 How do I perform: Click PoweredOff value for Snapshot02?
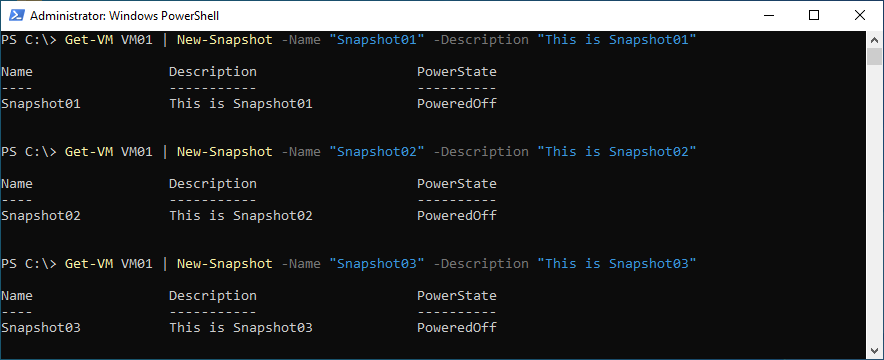point(457,216)
